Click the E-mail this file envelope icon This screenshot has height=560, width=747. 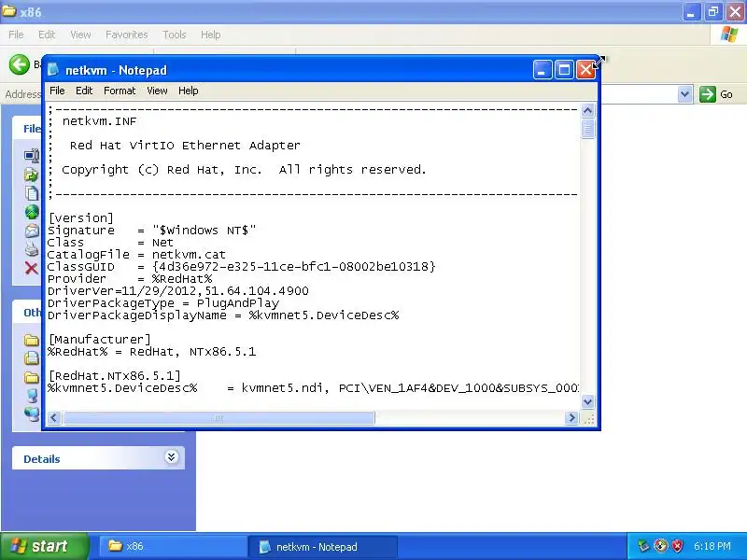coord(32,231)
